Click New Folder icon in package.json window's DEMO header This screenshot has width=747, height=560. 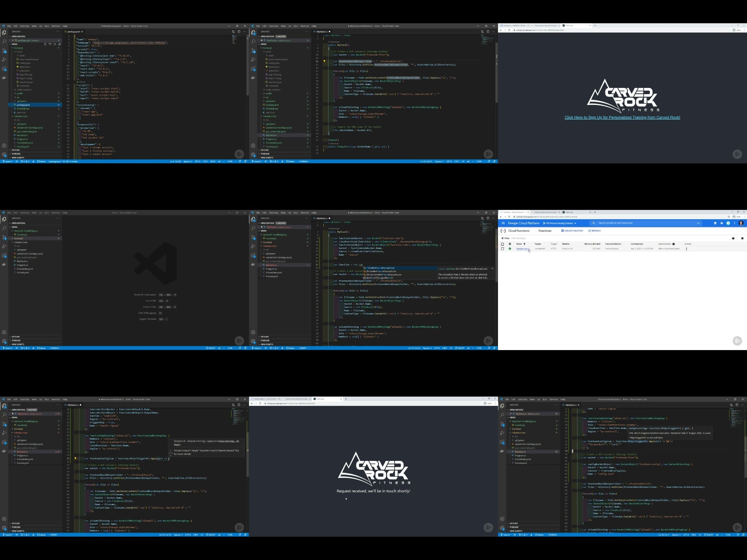pyautogui.click(x=50, y=44)
